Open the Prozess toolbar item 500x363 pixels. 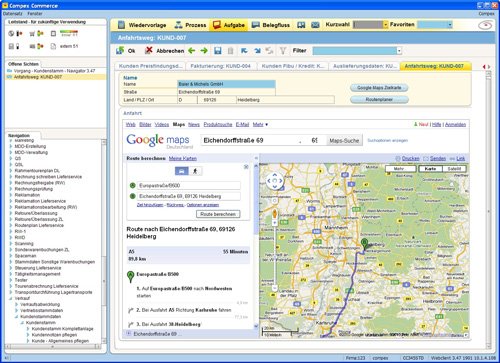click(x=190, y=25)
